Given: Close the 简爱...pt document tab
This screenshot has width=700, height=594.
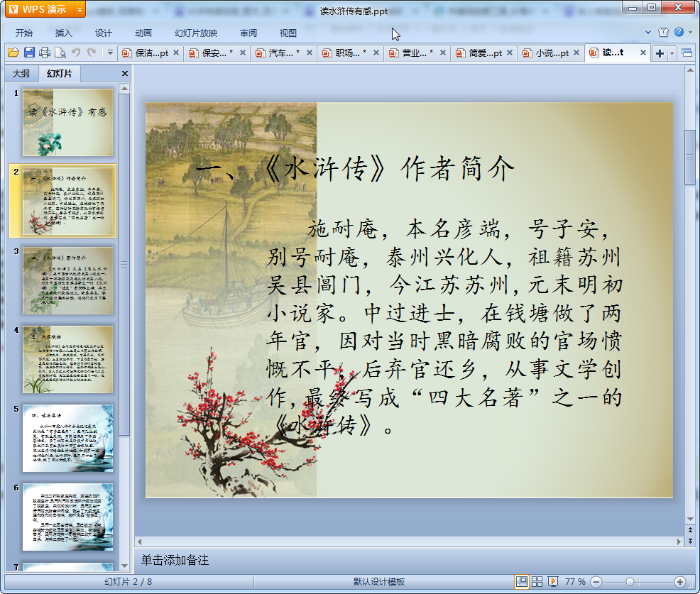Looking at the screenshot, I should (x=509, y=53).
